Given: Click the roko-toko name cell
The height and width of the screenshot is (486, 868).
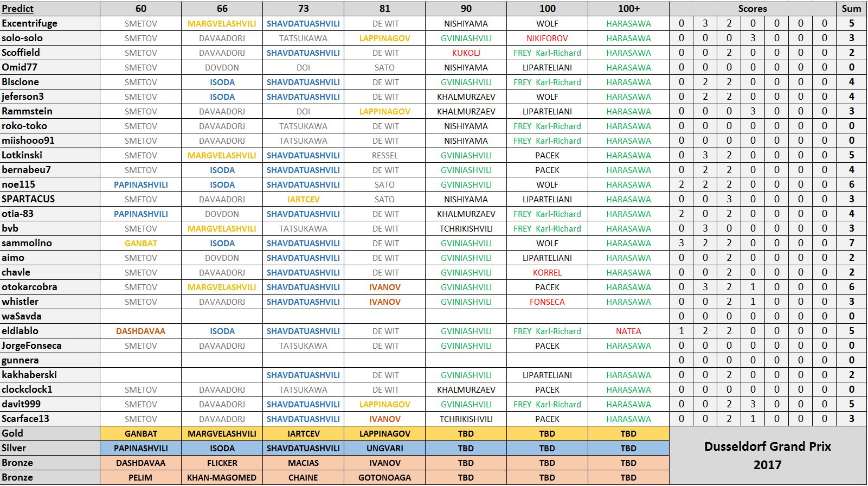Looking at the screenshot, I should pyautogui.click(x=50, y=126).
